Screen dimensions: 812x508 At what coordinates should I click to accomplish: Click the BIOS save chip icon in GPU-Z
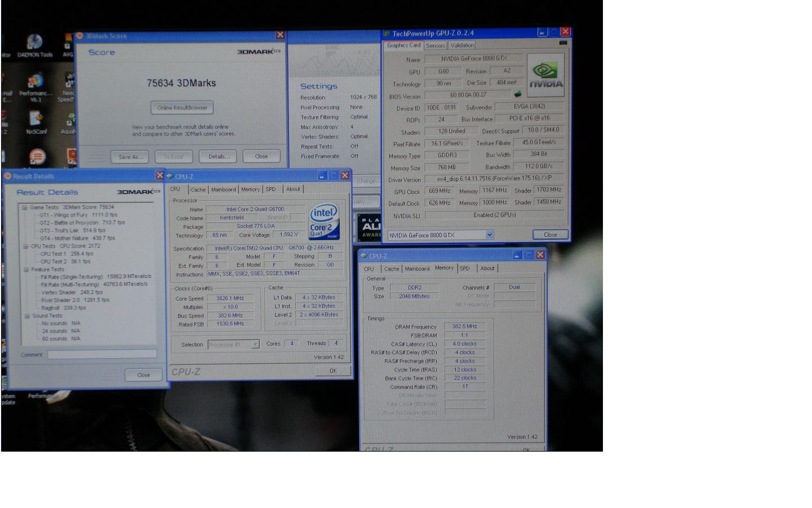pyautogui.click(x=518, y=94)
